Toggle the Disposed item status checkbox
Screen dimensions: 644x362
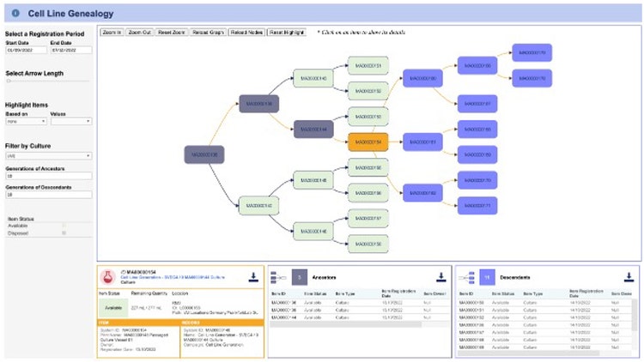(62, 232)
